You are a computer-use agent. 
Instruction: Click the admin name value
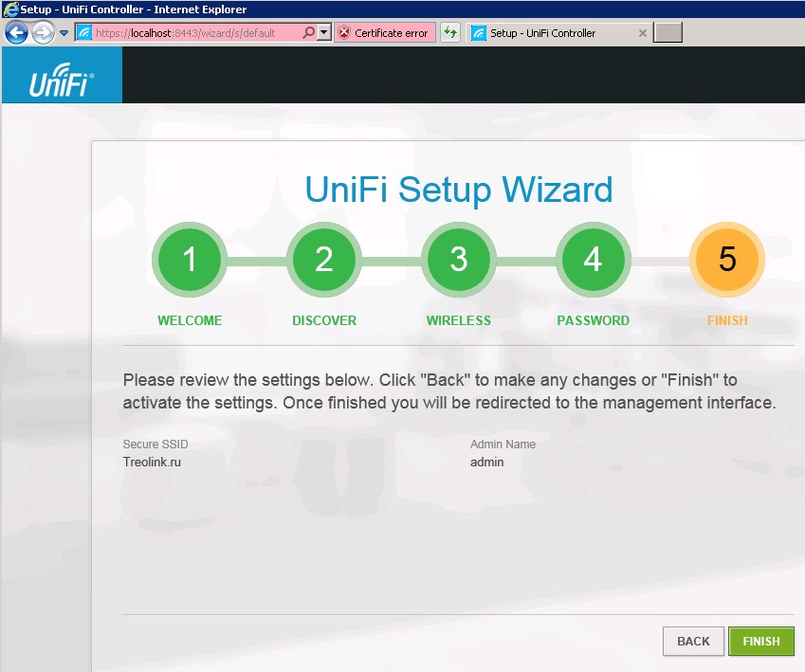486,462
